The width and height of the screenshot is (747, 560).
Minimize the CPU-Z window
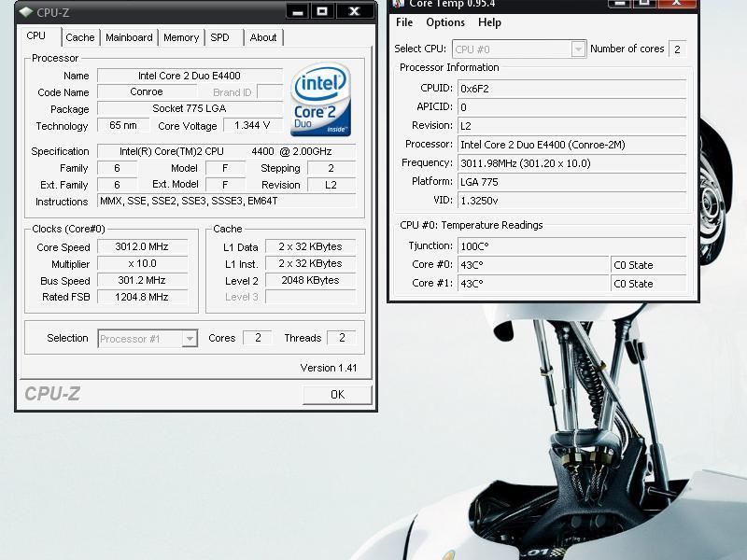tap(298, 11)
